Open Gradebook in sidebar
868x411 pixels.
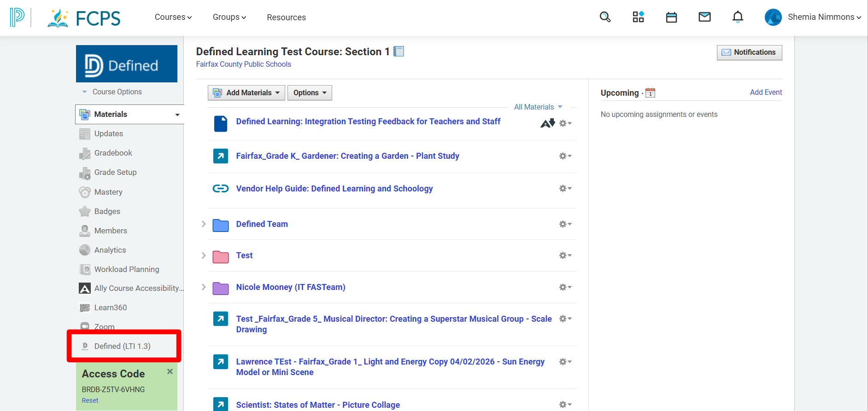113,153
